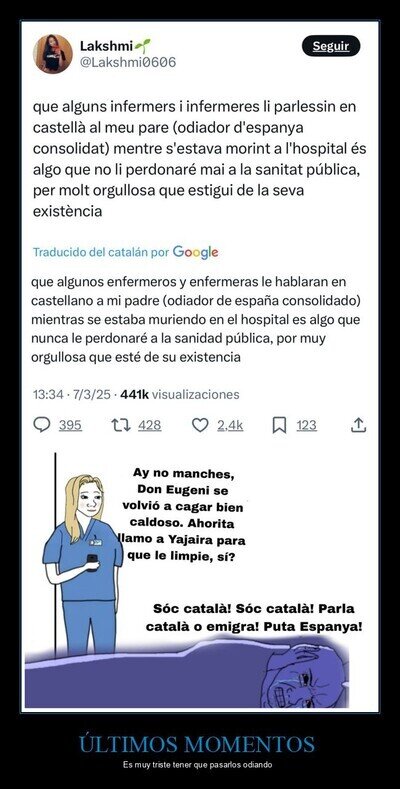Click the reply speech bubble icon
The height and width of the screenshot is (789, 400).
pos(42,425)
